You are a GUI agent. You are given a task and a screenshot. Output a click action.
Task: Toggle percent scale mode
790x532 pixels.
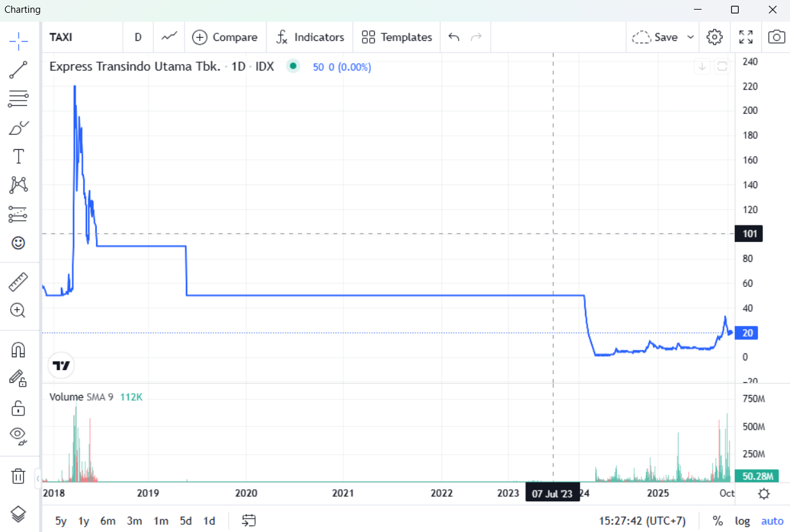pos(718,520)
